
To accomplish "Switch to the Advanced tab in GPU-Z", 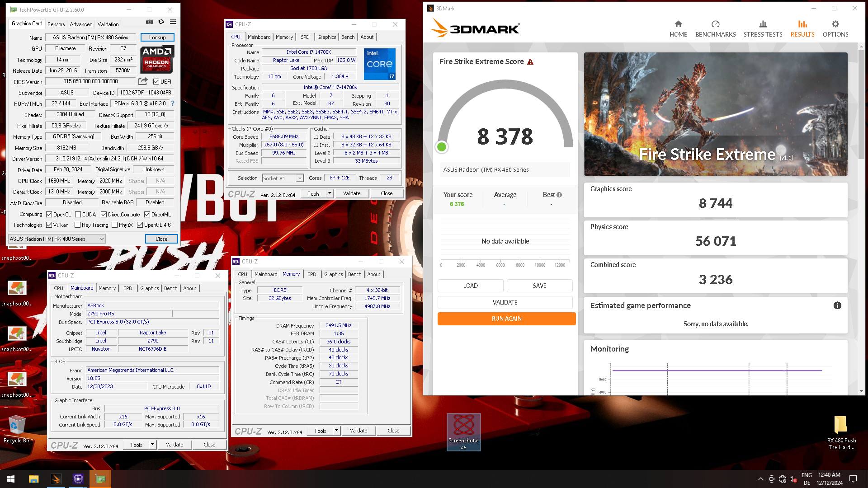I will click(81, 24).
